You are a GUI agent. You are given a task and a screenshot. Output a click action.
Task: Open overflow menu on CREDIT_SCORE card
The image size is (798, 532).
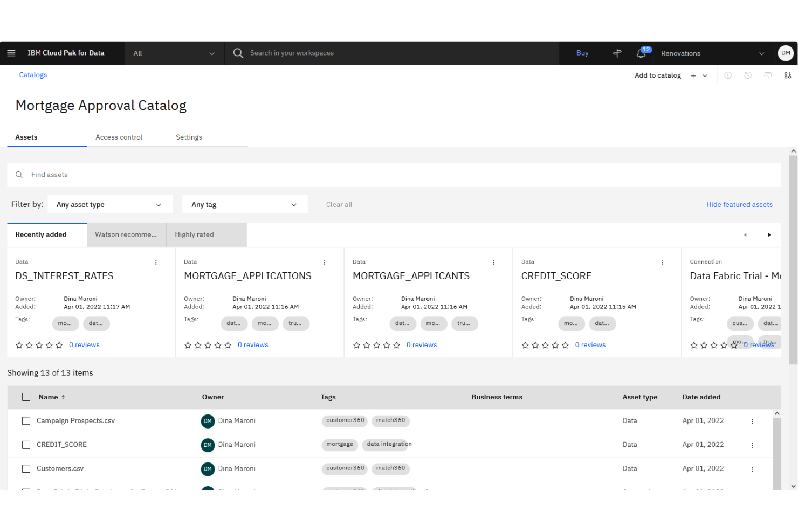click(x=662, y=263)
